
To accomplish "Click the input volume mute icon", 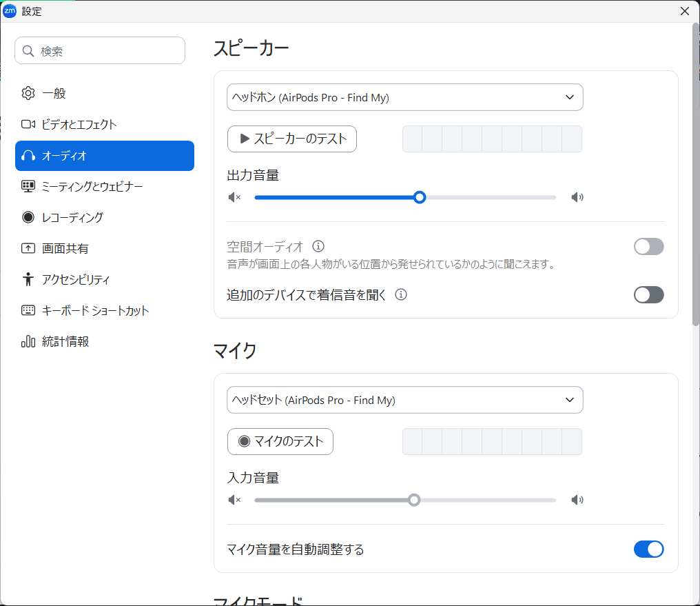I will pyautogui.click(x=235, y=500).
